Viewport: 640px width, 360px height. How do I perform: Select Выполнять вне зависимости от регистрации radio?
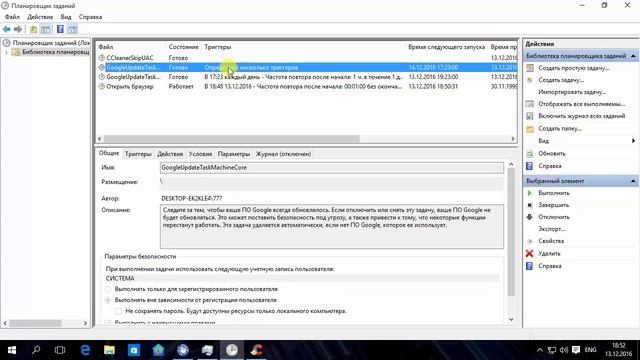(108, 300)
